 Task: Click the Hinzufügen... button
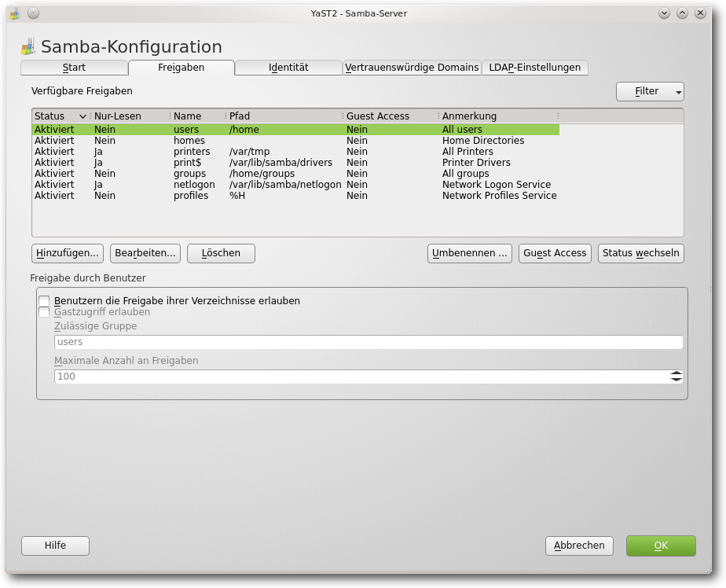coord(68,253)
